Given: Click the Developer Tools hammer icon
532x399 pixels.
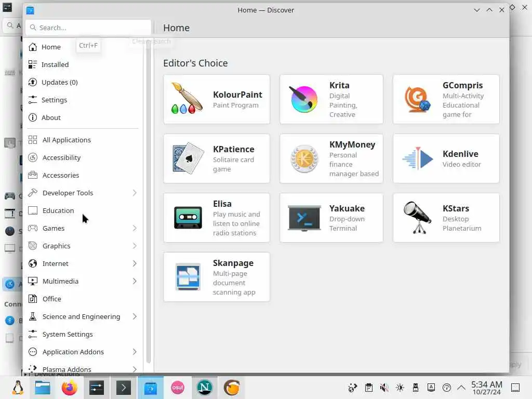Looking at the screenshot, I should (x=33, y=193).
